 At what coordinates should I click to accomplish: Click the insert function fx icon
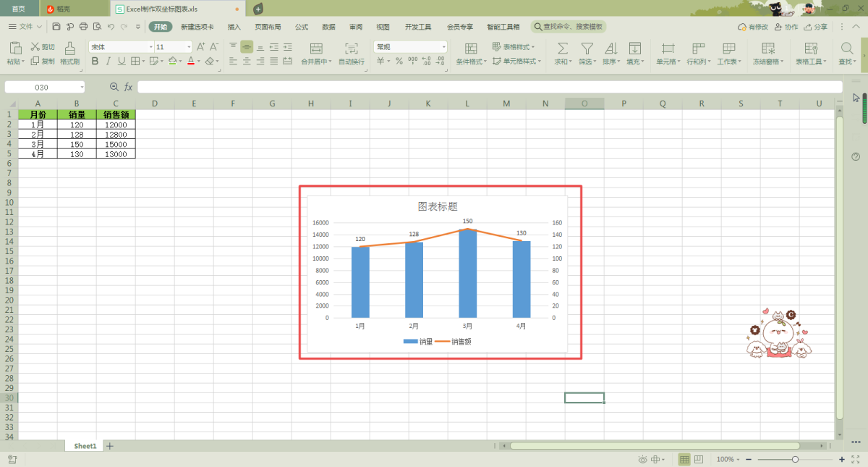pyautogui.click(x=129, y=87)
